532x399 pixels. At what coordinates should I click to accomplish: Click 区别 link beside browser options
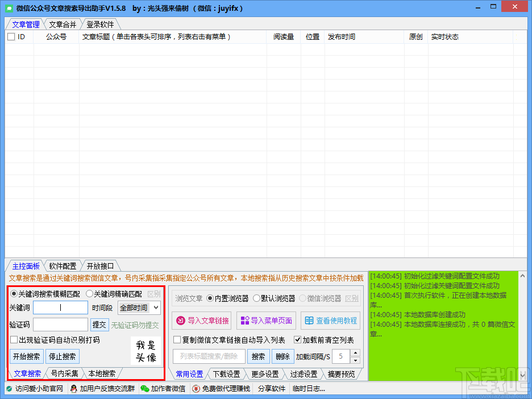pyautogui.click(x=351, y=298)
